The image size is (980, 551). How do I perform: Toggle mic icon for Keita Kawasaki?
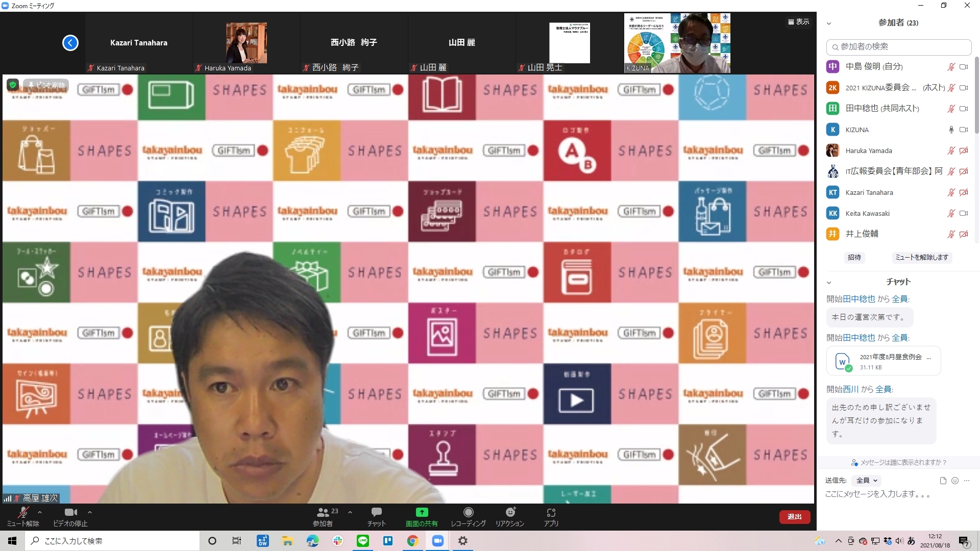point(951,213)
